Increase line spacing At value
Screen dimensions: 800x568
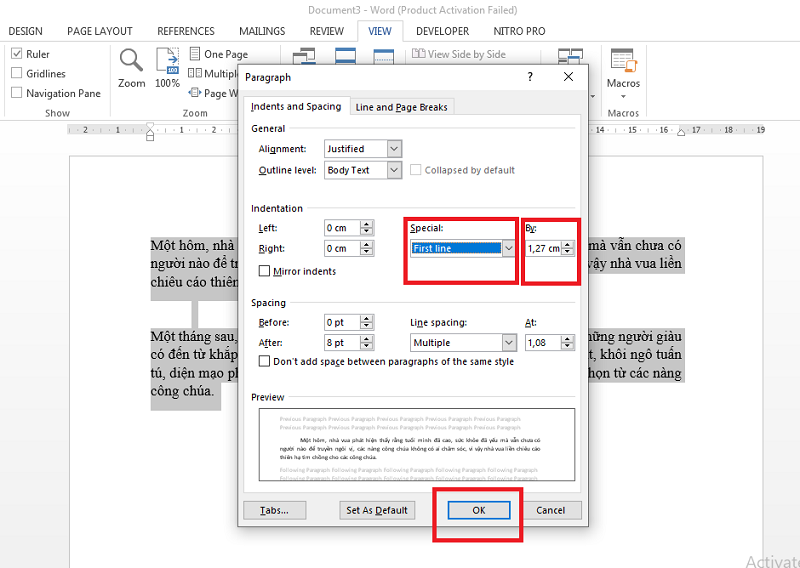pos(567,339)
